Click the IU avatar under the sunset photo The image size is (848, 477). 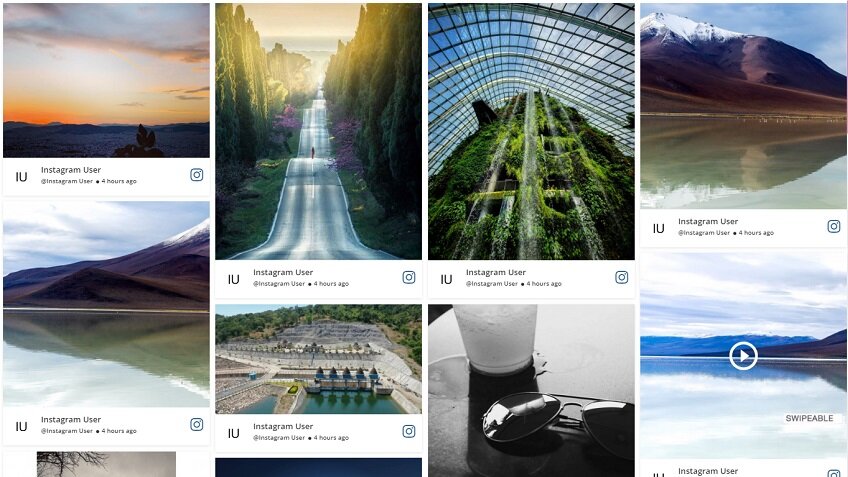click(21, 177)
